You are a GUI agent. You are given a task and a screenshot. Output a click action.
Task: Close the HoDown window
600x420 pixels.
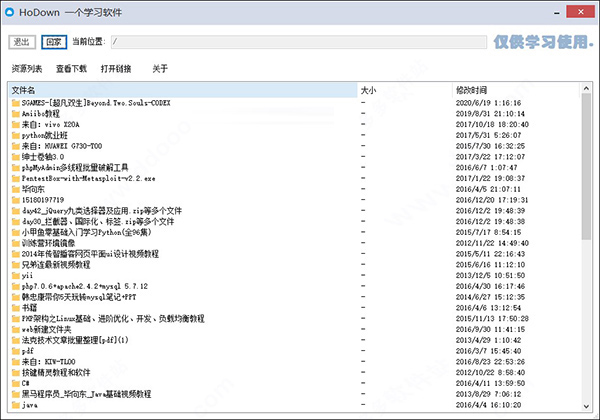580,12
